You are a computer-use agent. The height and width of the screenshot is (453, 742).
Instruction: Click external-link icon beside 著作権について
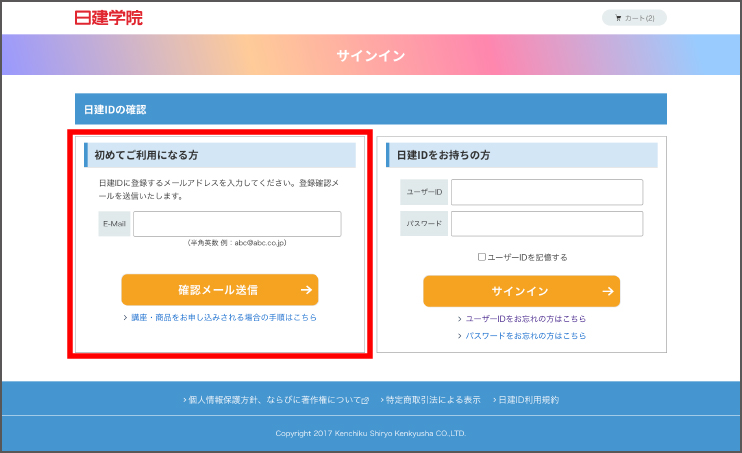(x=365, y=400)
